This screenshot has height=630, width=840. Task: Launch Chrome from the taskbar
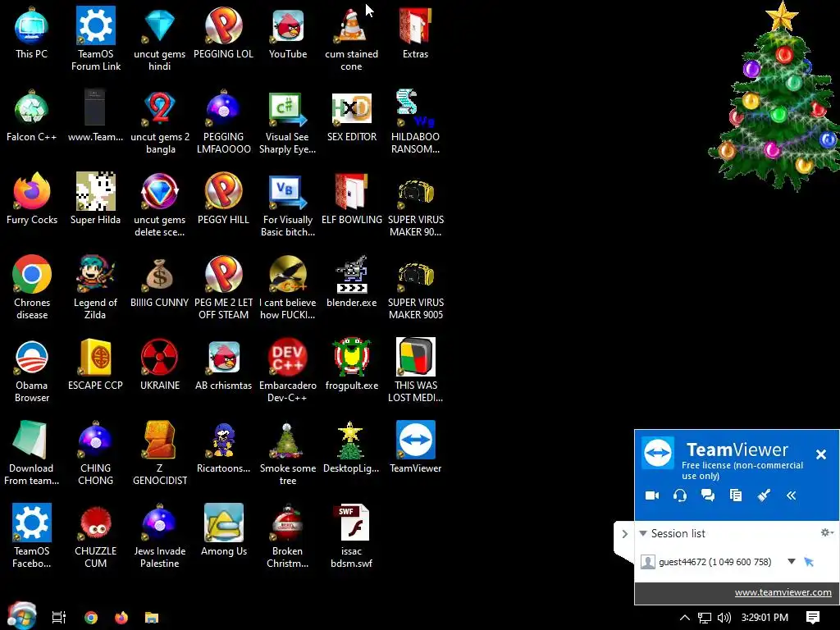[91, 618]
